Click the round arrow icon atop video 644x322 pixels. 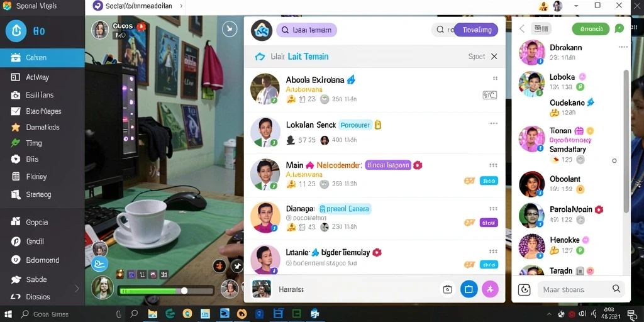(230, 29)
